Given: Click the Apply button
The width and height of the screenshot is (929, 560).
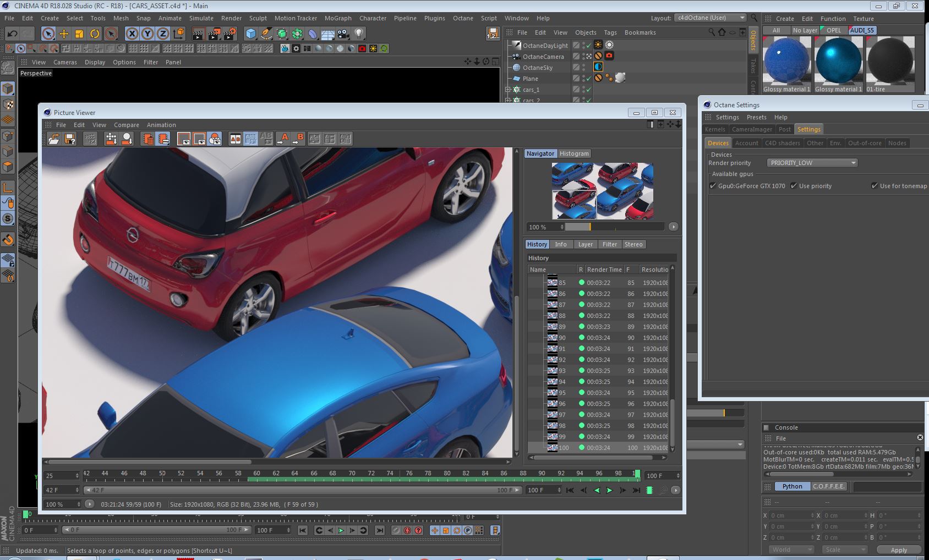Looking at the screenshot, I should coord(898,550).
